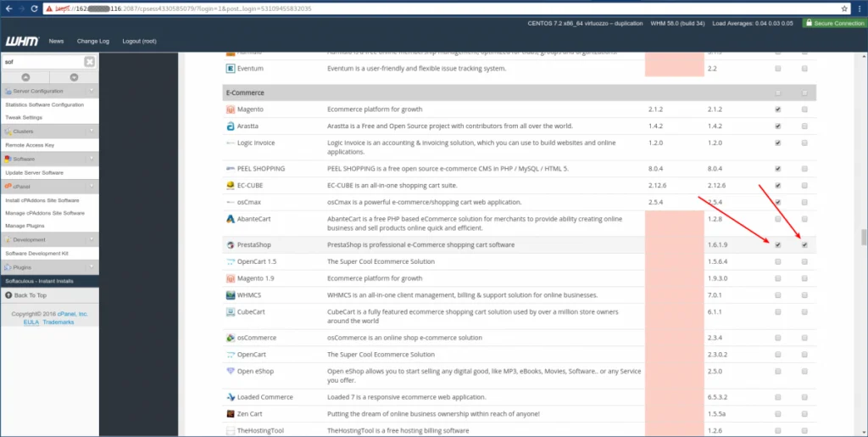The image size is (868, 437).
Task: Click the WHM logo
Action: [x=23, y=42]
